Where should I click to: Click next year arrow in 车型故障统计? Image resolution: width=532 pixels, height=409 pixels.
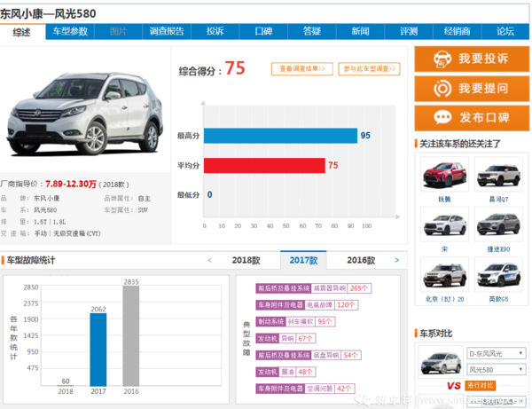click(395, 261)
